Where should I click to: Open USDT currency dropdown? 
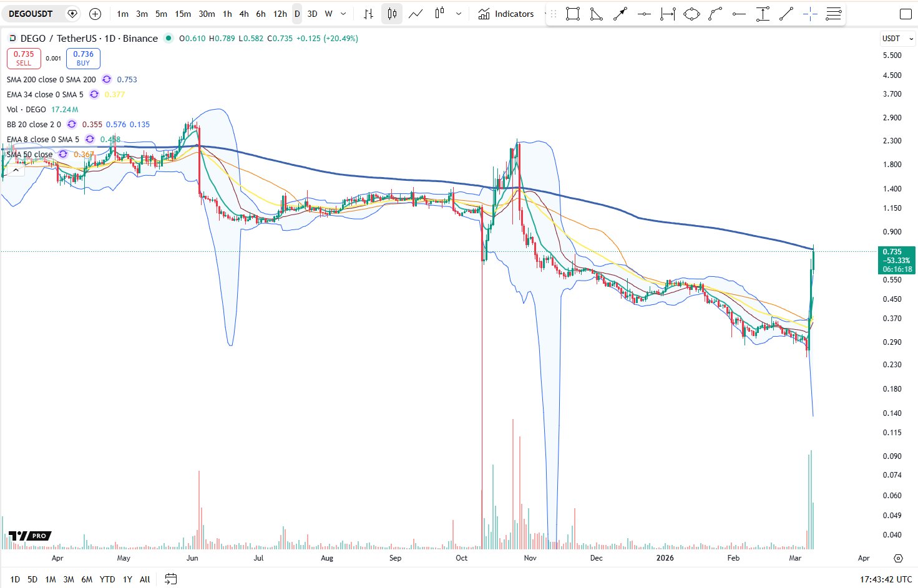[x=897, y=39]
